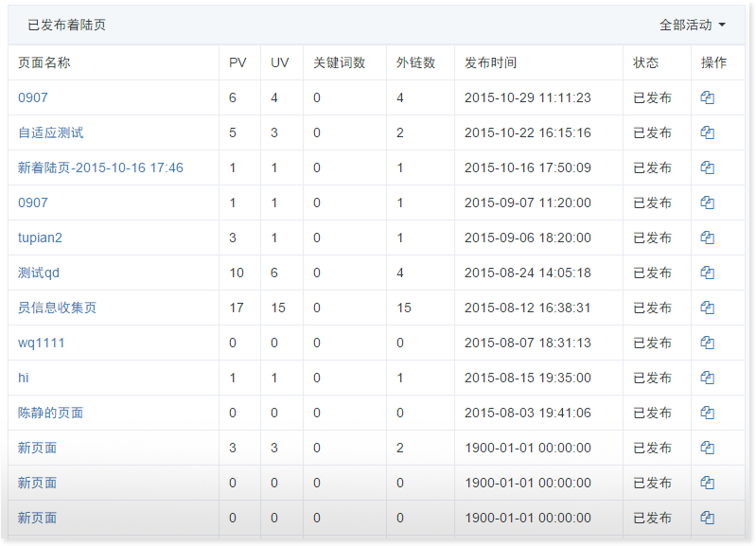
Task: Open the 测试qd landing page
Action: [39, 273]
